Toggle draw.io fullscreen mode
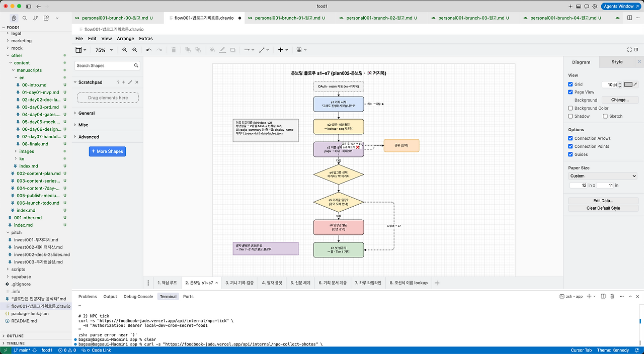Viewport: 644px width, 354px height. [x=629, y=50]
